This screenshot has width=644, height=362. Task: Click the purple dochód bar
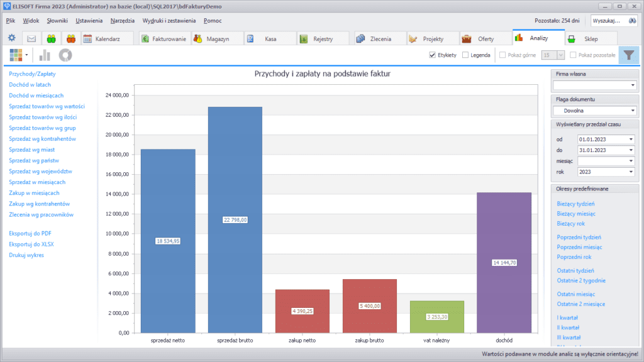(504, 262)
